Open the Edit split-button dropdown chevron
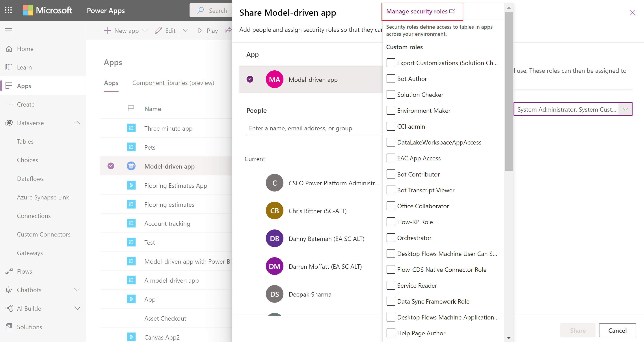 186,30
